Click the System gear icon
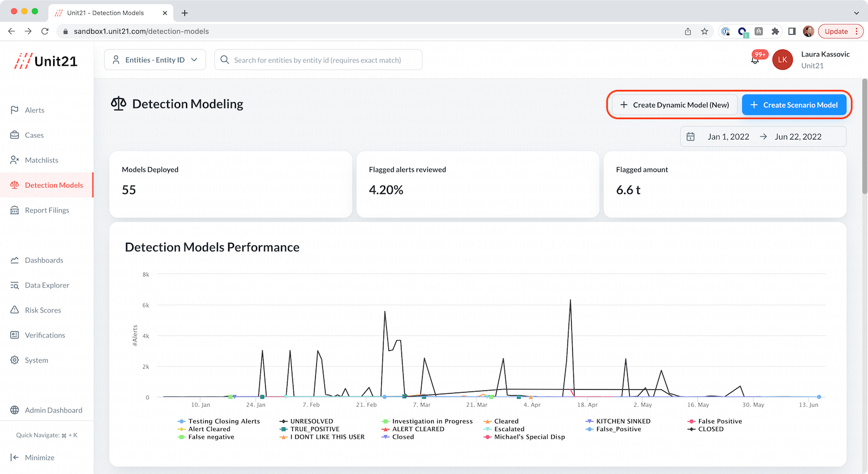 coord(15,360)
